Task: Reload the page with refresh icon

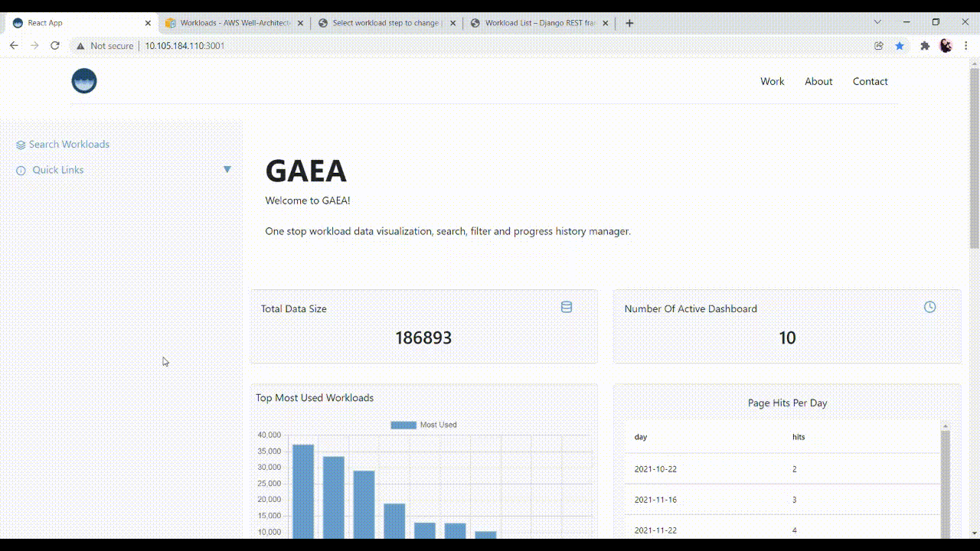Action: tap(55, 46)
